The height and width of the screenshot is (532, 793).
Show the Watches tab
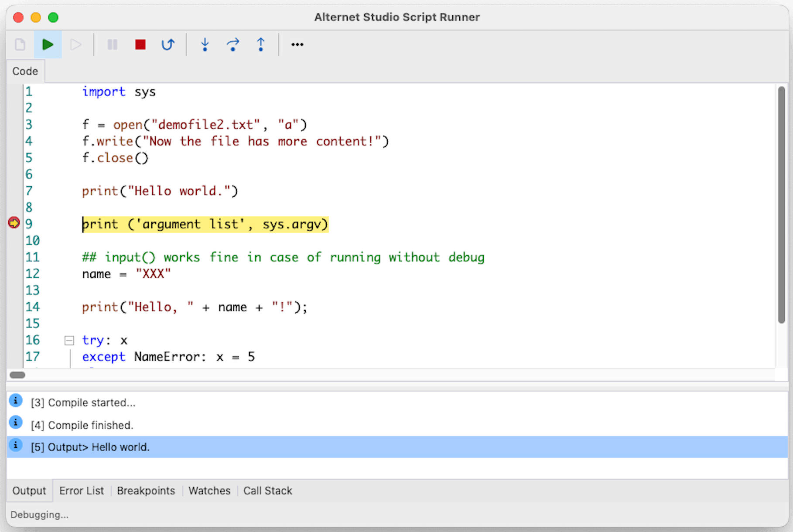point(209,491)
